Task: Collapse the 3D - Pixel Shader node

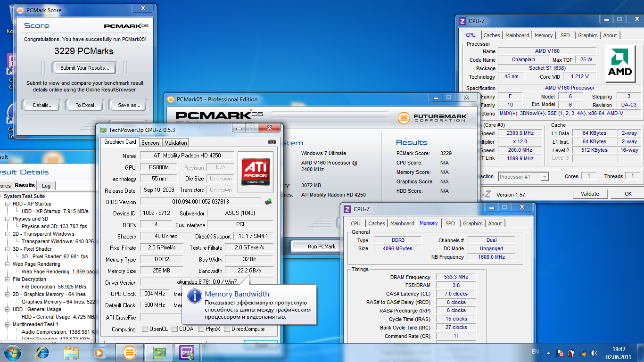Action: [x=8, y=249]
